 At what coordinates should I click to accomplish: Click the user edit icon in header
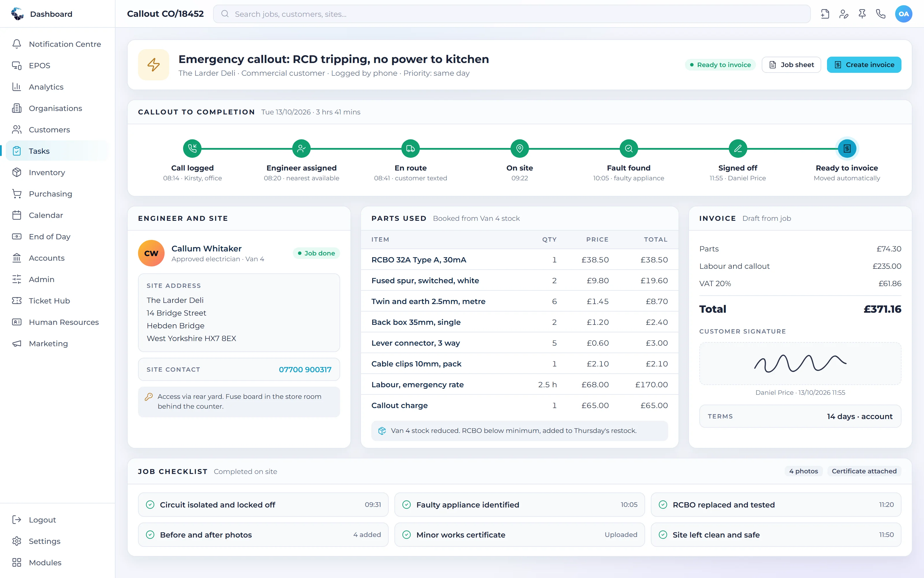(x=843, y=14)
